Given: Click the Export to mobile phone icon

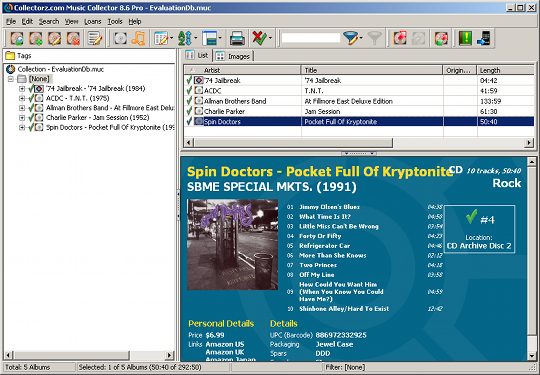Looking at the screenshot, I should tap(484, 38).
